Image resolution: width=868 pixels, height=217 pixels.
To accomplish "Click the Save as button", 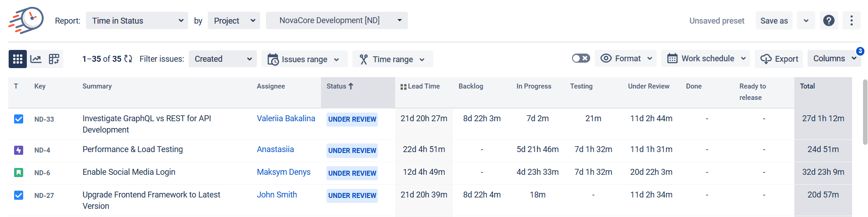I will click(773, 21).
